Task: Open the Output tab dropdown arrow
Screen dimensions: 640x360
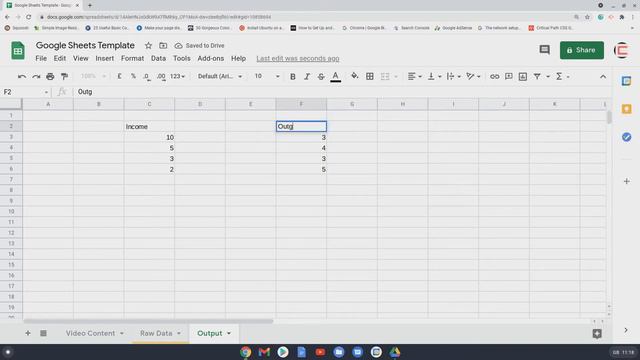Action: pyautogui.click(x=229, y=333)
